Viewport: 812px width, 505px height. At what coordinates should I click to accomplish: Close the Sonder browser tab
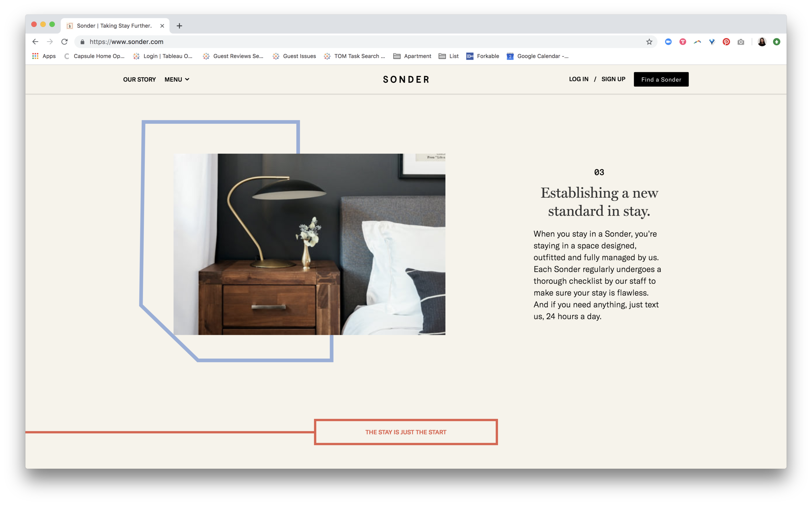(x=162, y=26)
